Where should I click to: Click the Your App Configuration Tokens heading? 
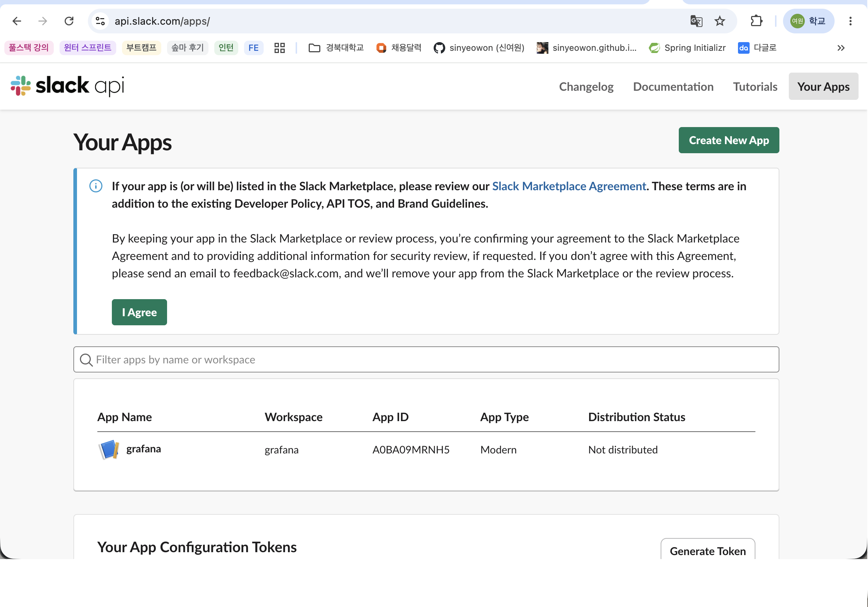(197, 547)
